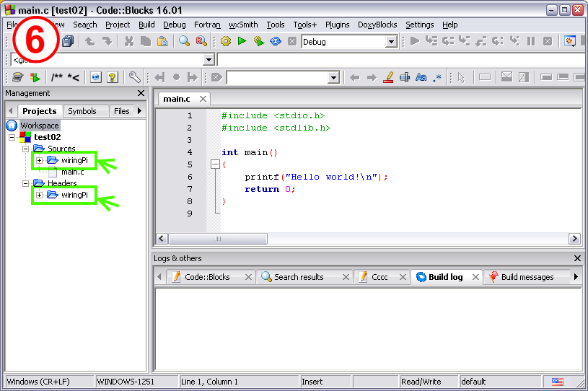Viewport: 588px width, 391px height.
Task: Click the Redo arrow icon
Action: tap(107, 41)
